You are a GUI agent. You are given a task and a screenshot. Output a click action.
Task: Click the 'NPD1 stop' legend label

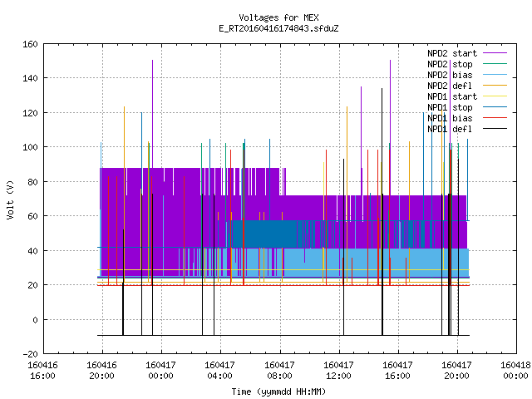pos(450,107)
